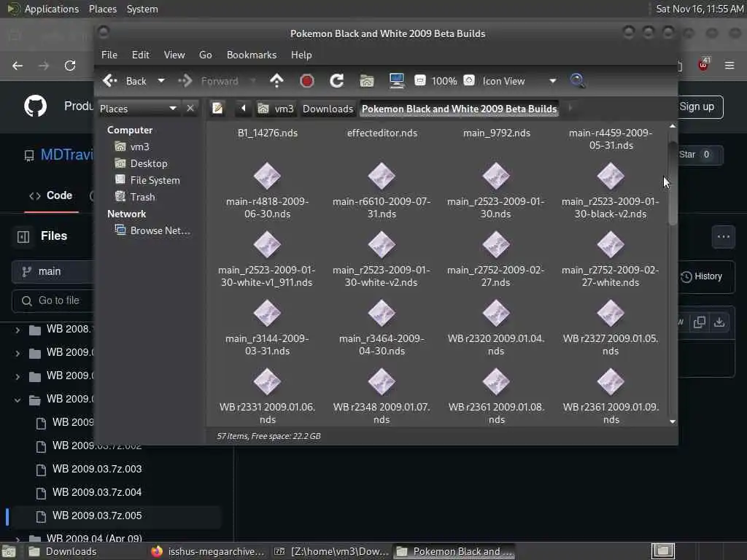Click the scrollbar up arrow in file list
The width and height of the screenshot is (747, 560).
click(672, 126)
